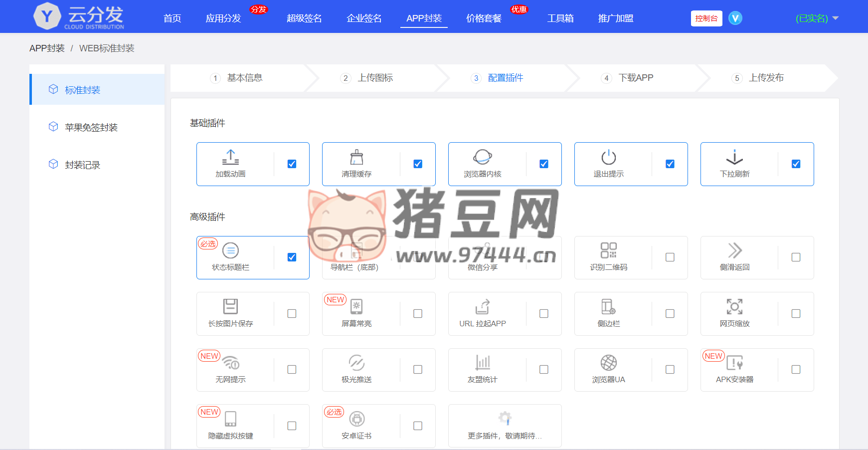The width and height of the screenshot is (868, 450).
Task: Uncheck the pull-to-refresh (下拉刷新) checkbox
Action: click(796, 164)
